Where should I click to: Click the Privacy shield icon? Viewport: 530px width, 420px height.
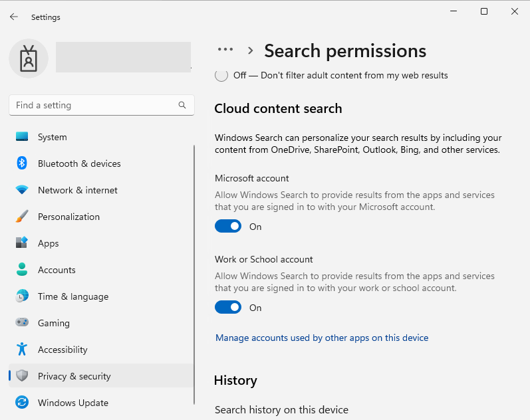(x=22, y=375)
